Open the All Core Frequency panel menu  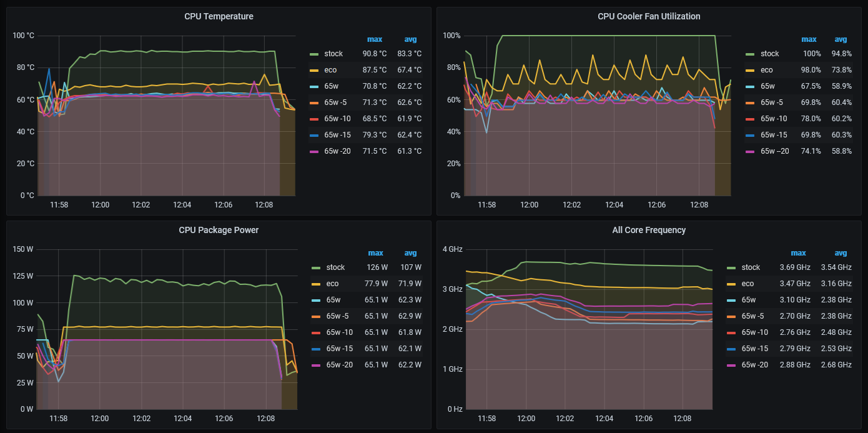(x=649, y=231)
